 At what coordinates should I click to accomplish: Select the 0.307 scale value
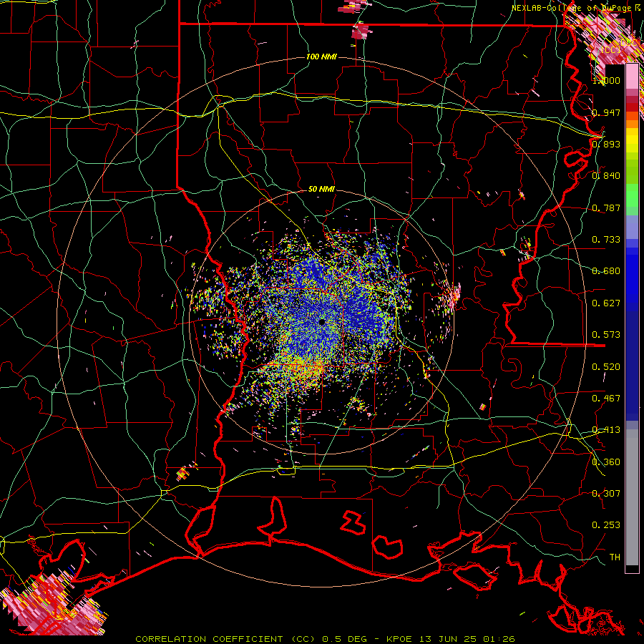coord(606,494)
